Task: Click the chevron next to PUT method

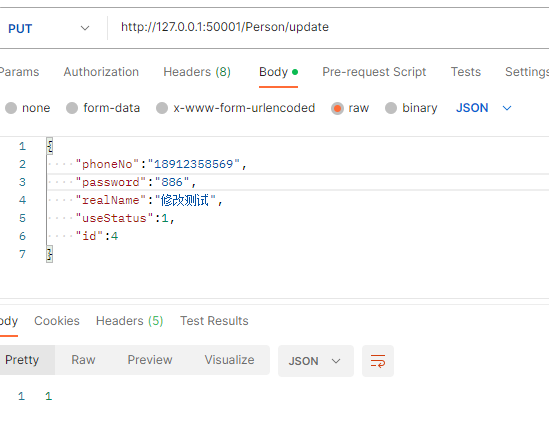Action: 85,28
